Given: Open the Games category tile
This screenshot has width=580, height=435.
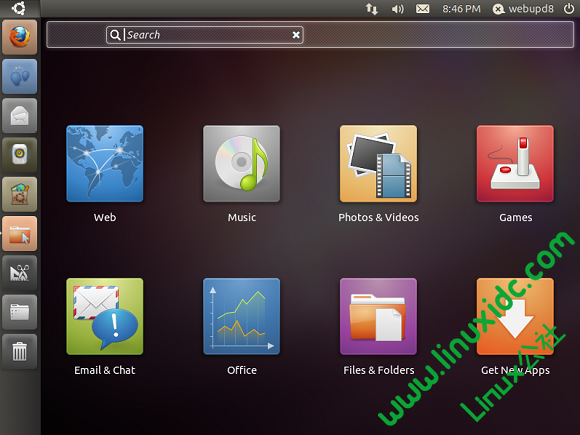Looking at the screenshot, I should coord(515,163).
